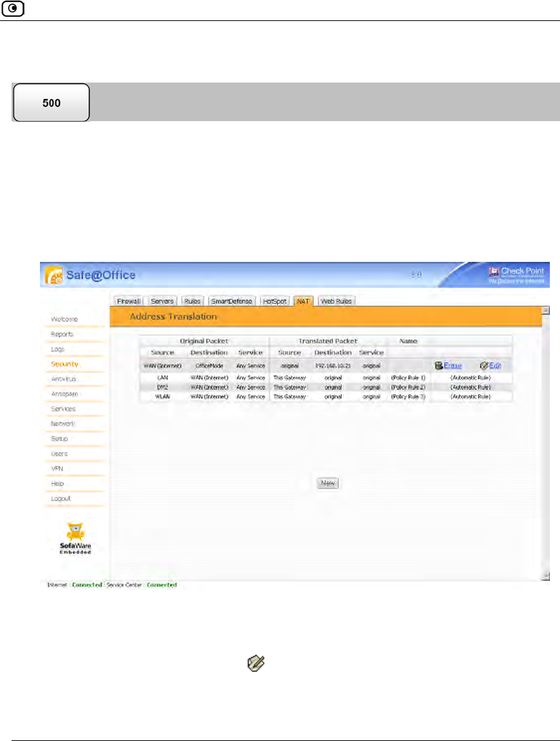Open Antivirus in the sidebar
The width and height of the screenshot is (560, 741).
pyautogui.click(x=64, y=379)
